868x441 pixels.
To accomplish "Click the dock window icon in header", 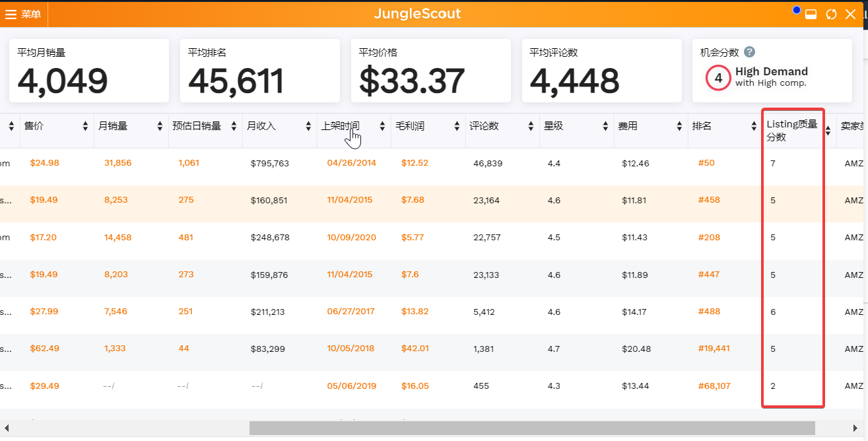I will (811, 15).
